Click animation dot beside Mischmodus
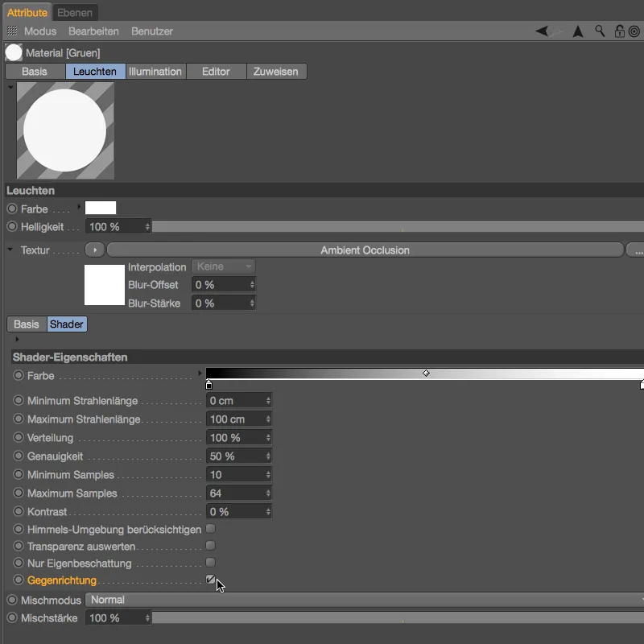This screenshot has width=644, height=644. coord(12,600)
